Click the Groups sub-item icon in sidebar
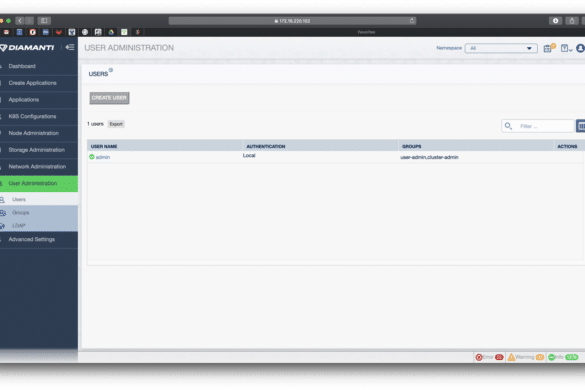This screenshot has height=390, width=585. [x=3, y=213]
